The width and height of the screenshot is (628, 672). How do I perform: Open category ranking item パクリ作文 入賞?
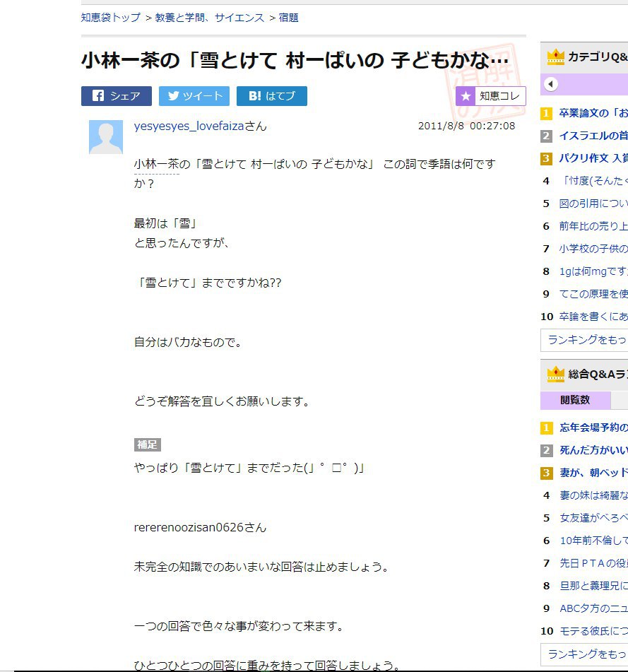pyautogui.click(x=593, y=158)
